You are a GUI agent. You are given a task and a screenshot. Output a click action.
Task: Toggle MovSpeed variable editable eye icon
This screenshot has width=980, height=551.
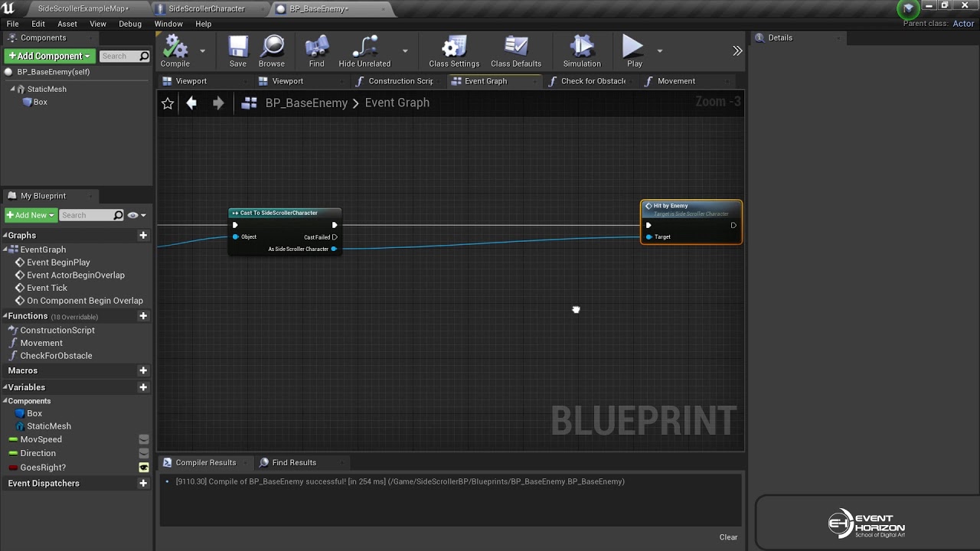click(143, 439)
